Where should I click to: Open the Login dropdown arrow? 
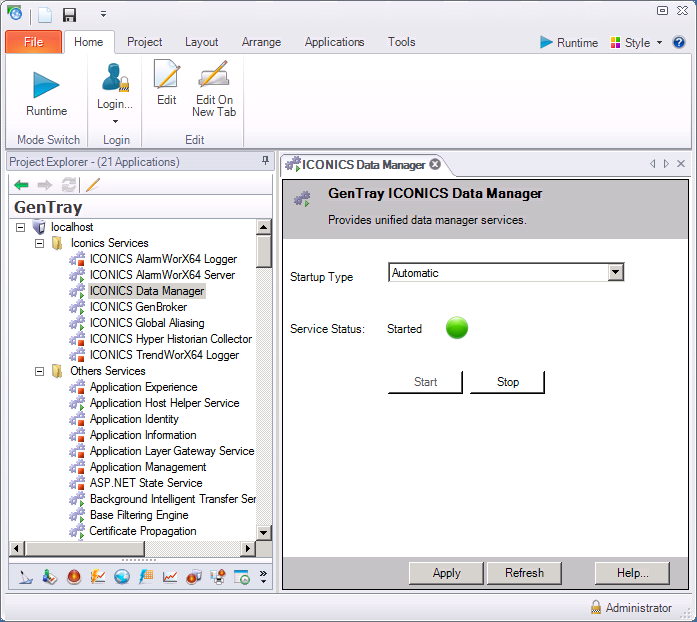(x=115, y=122)
